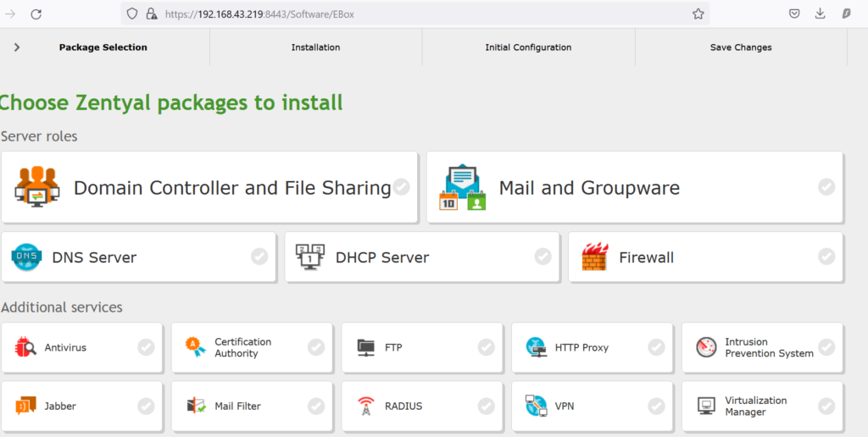Expand the chevron beside Package Selection
Viewport: 868px width, 437px height.
tap(17, 47)
